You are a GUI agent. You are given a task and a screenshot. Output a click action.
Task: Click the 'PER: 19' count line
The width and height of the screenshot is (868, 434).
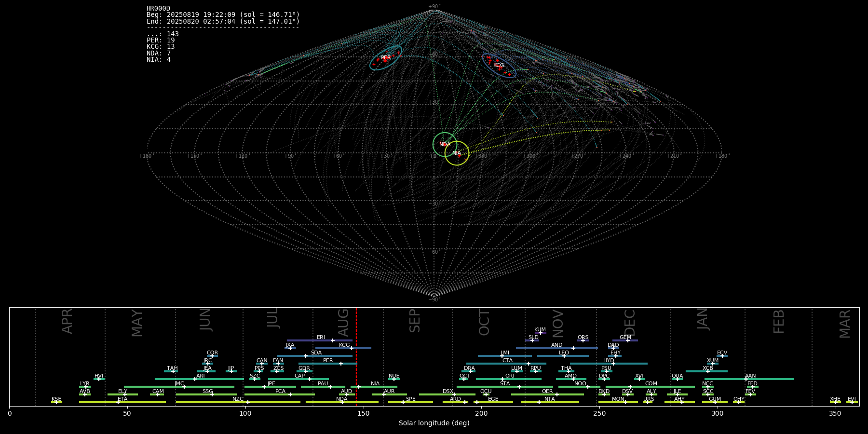[x=161, y=41]
